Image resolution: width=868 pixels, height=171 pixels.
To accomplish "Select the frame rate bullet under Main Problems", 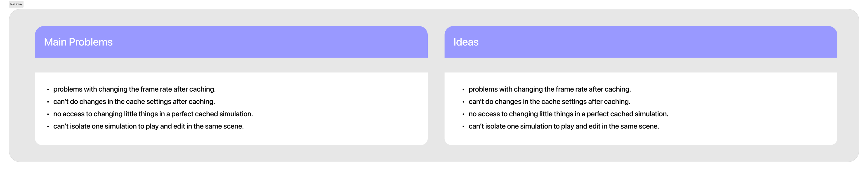I will pyautogui.click(x=134, y=89).
